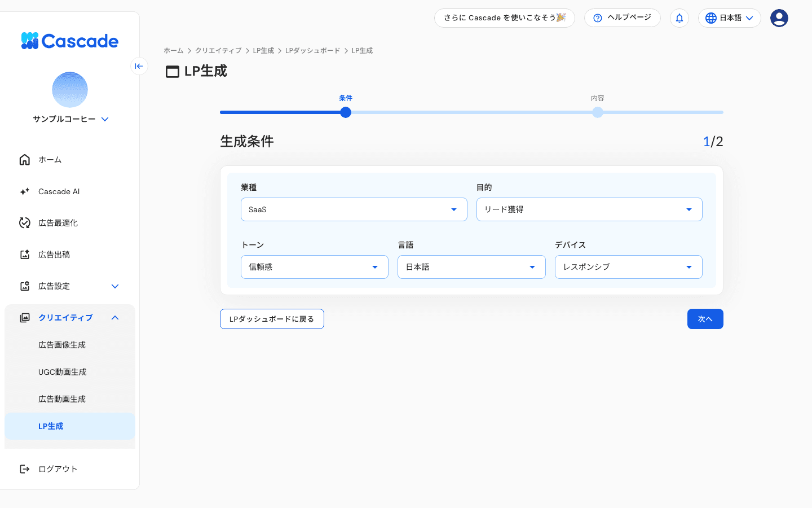This screenshot has height=508, width=812.
Task: Select 広告動画生成 submenu item
Action: (70, 399)
